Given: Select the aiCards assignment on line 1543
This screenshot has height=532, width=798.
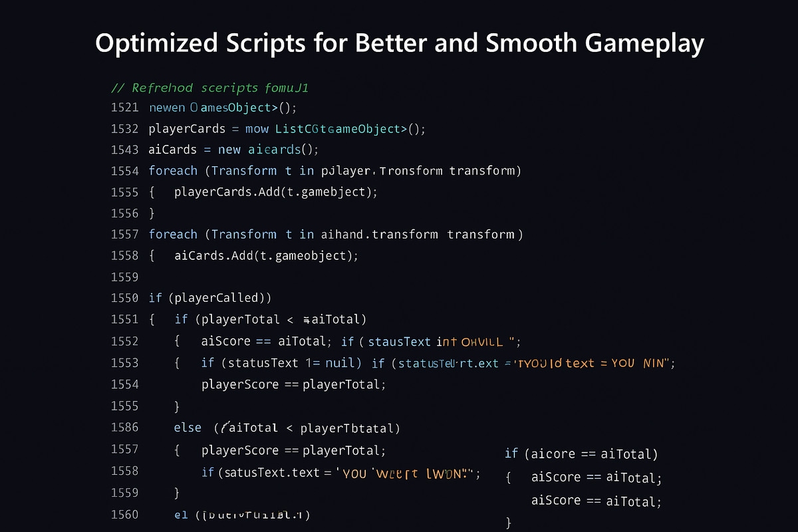Looking at the screenshot, I should [233, 149].
